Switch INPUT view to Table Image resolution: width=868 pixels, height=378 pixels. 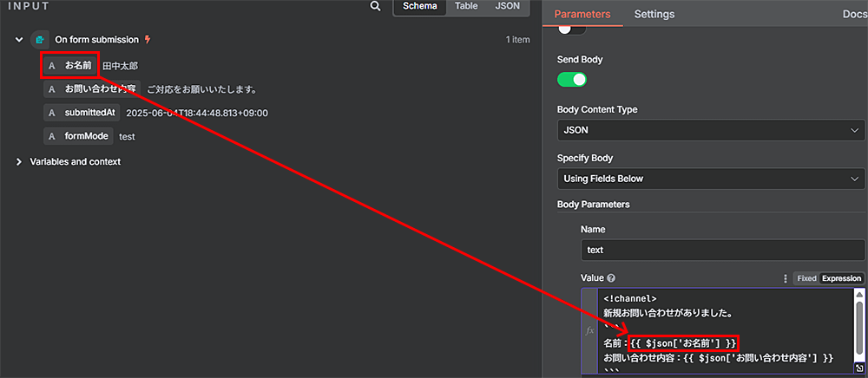coord(466,7)
